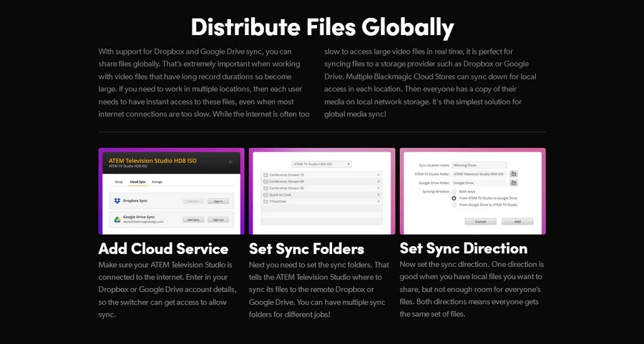The height and width of the screenshot is (344, 644).
Task: Click the Dropbox logo icon
Action: pos(117,201)
